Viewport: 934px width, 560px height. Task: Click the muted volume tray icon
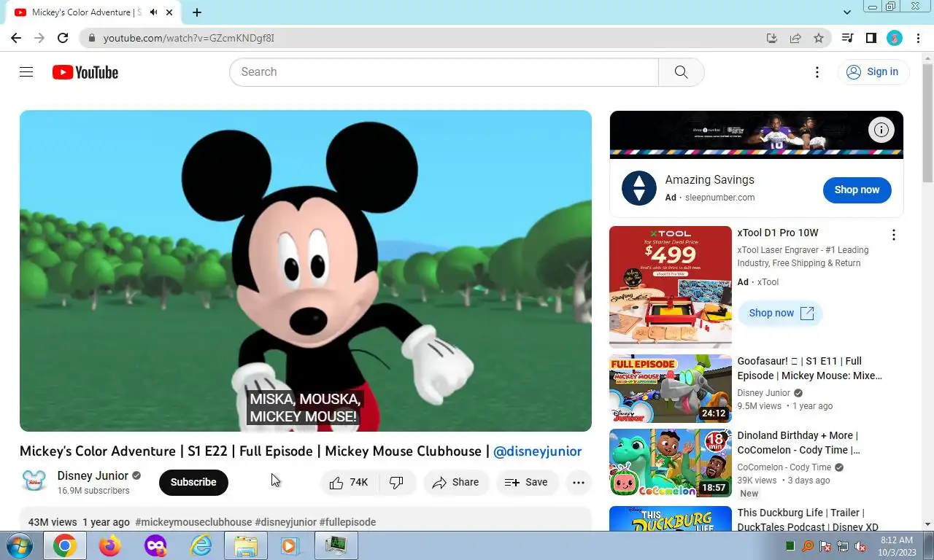click(x=860, y=546)
